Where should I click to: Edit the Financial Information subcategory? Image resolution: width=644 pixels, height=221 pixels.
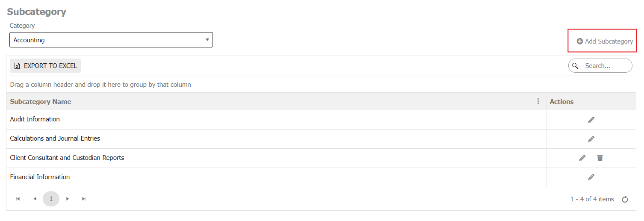(591, 177)
